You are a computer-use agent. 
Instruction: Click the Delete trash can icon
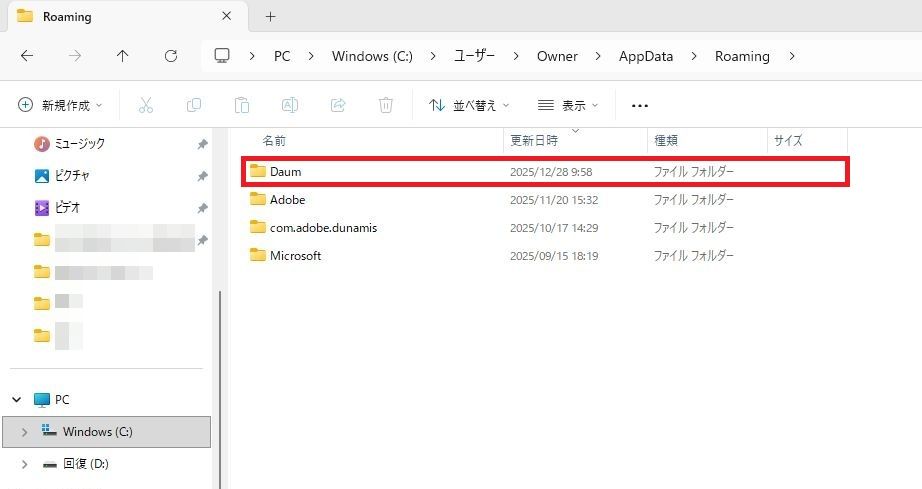coord(386,105)
